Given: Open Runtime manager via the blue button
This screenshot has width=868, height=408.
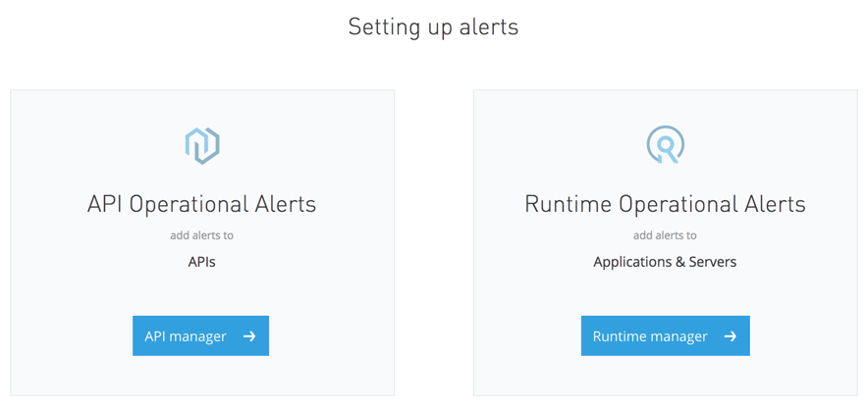Looking at the screenshot, I should coord(666,335).
